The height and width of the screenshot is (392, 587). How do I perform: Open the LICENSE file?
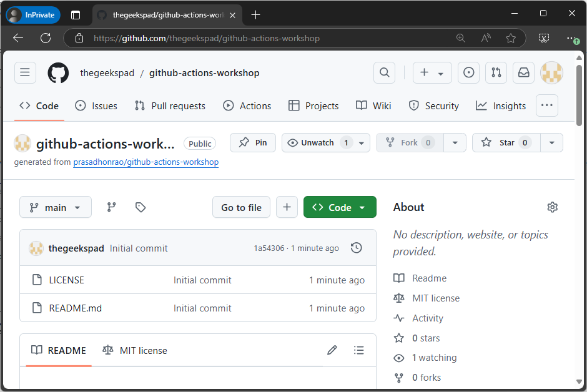click(67, 280)
